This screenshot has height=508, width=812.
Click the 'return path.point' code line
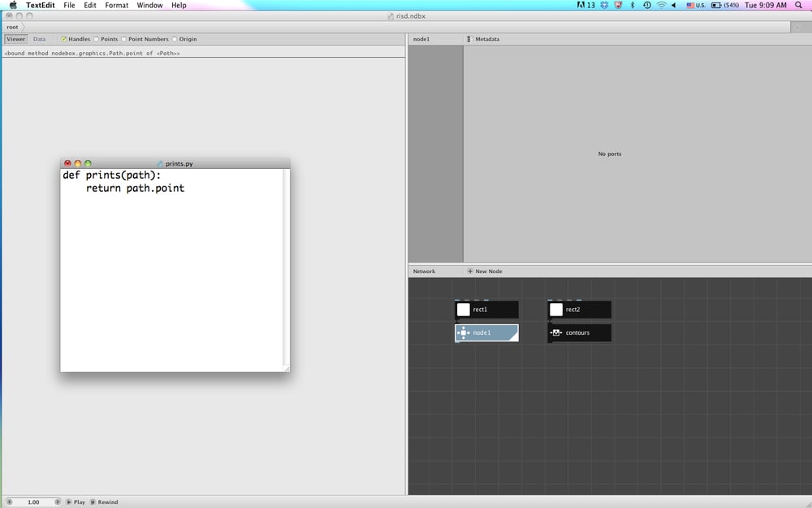[x=135, y=189]
